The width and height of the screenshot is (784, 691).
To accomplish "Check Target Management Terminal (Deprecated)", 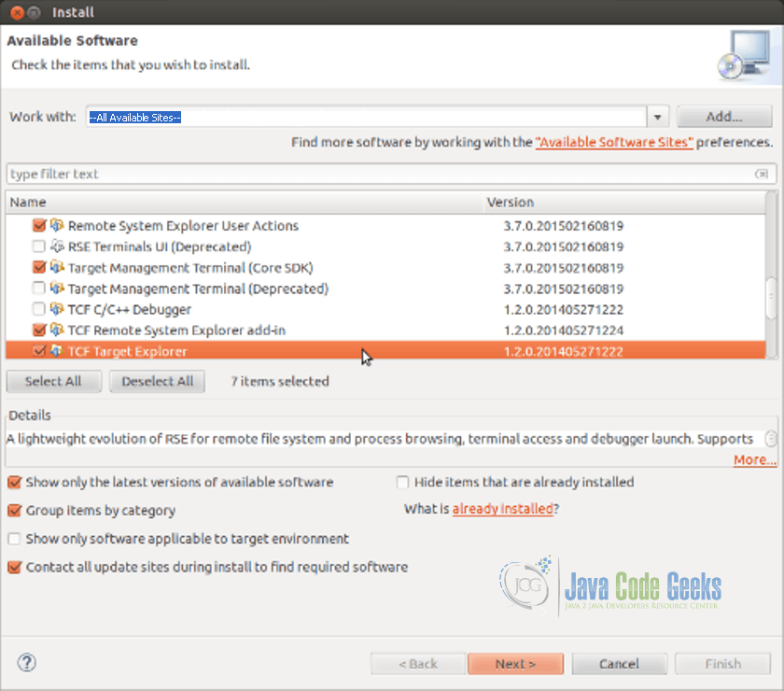I will tap(38, 289).
